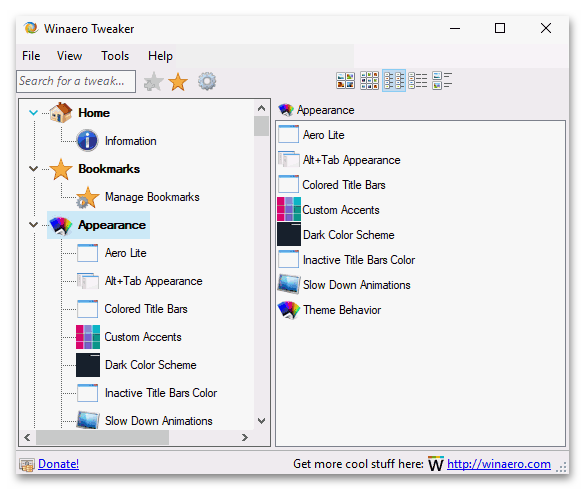Image resolution: width=585 pixels, height=490 pixels.
Task: Collapse the Appearance tree node
Action: pyautogui.click(x=34, y=225)
